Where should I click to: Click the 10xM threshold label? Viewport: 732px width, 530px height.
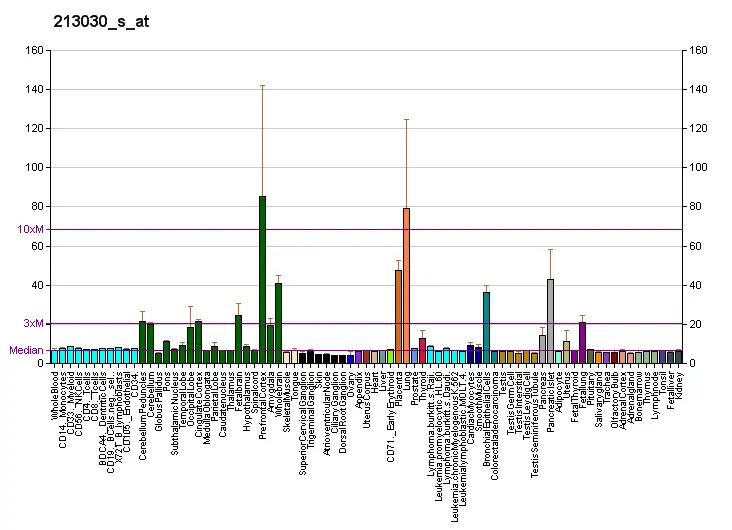[30, 230]
